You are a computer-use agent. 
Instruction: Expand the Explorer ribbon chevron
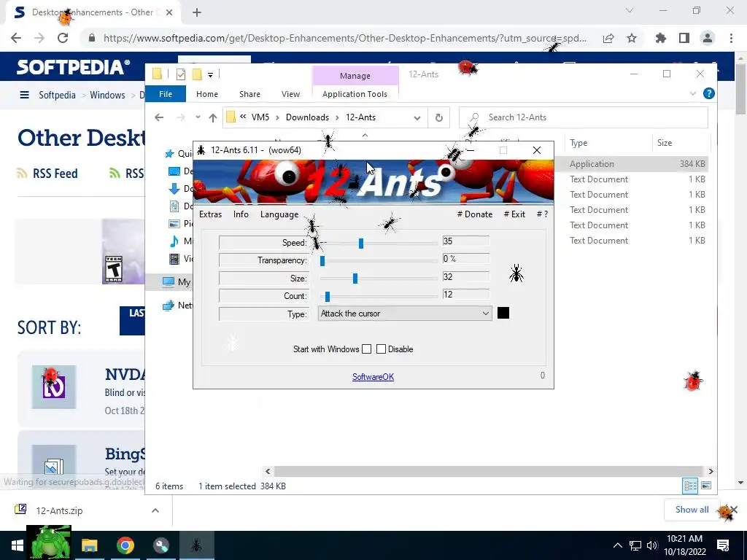click(693, 94)
